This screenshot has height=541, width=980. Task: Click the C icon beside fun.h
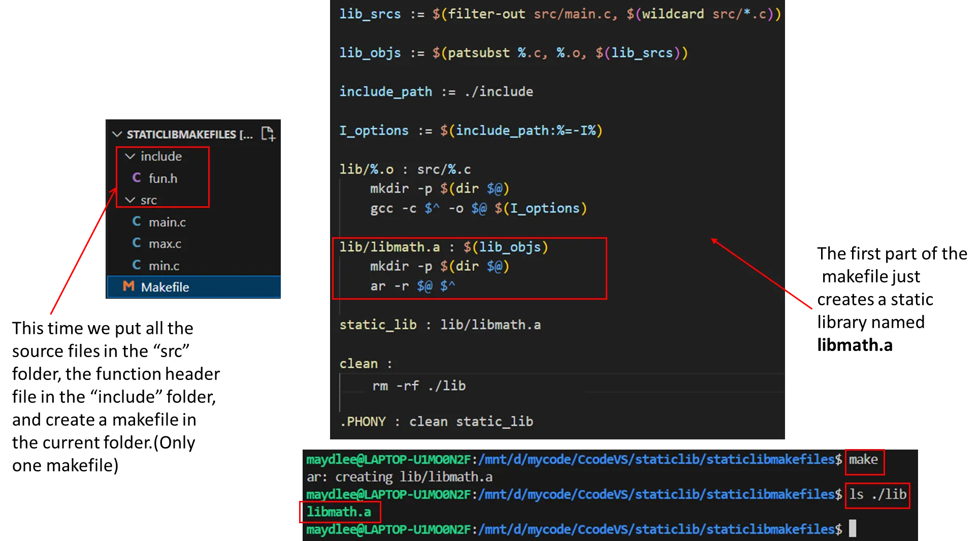coord(137,178)
